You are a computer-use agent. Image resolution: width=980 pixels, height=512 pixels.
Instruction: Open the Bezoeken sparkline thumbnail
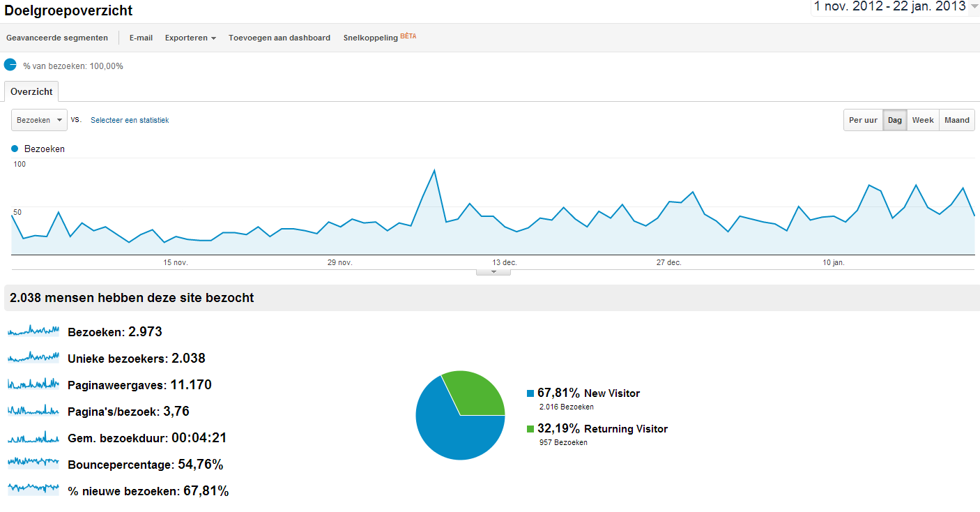(33, 331)
